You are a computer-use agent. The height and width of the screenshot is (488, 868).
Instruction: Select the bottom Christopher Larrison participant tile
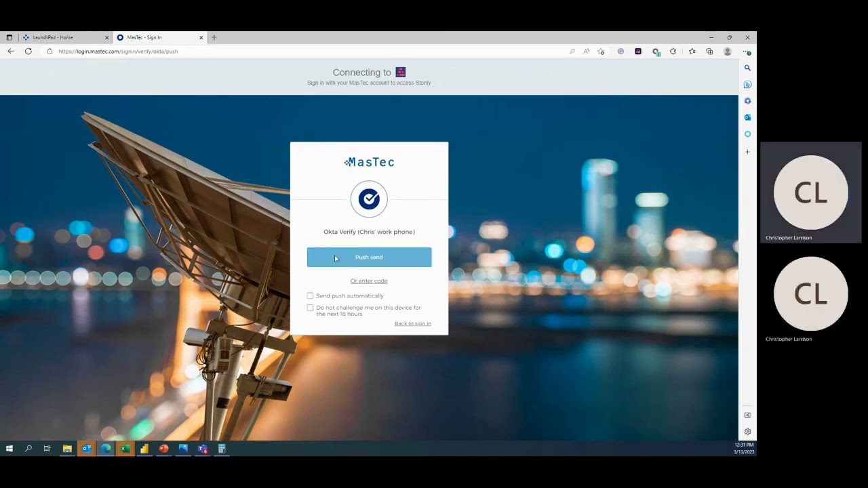click(811, 293)
